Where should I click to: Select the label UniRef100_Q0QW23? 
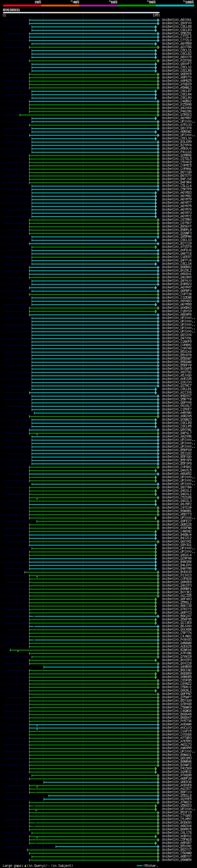(176, 419)
